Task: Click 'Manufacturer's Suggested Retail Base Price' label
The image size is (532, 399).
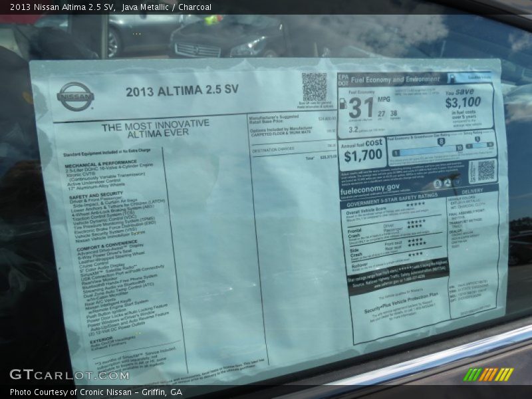Action: [x=274, y=119]
